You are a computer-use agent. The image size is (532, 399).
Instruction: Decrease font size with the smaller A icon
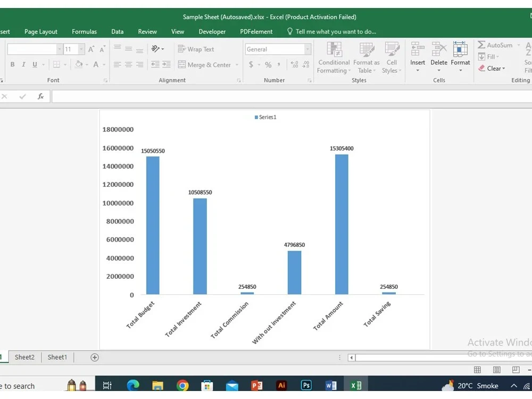point(102,49)
